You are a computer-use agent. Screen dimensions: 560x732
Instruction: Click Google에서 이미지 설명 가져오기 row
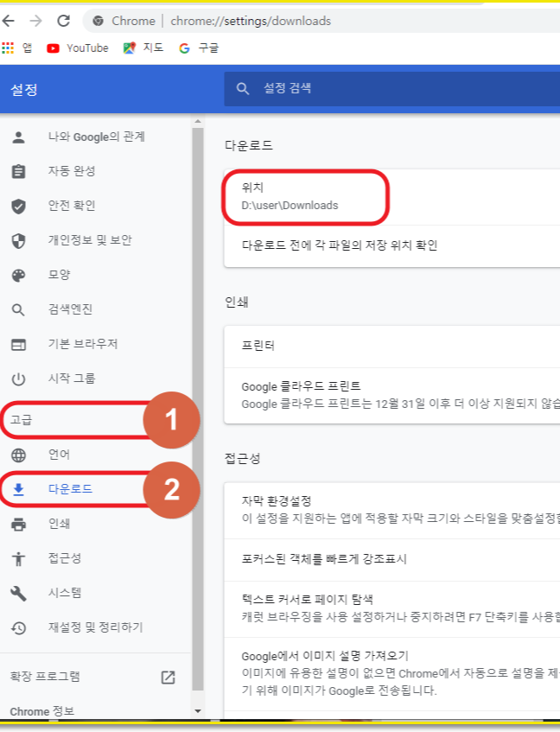click(x=392, y=674)
